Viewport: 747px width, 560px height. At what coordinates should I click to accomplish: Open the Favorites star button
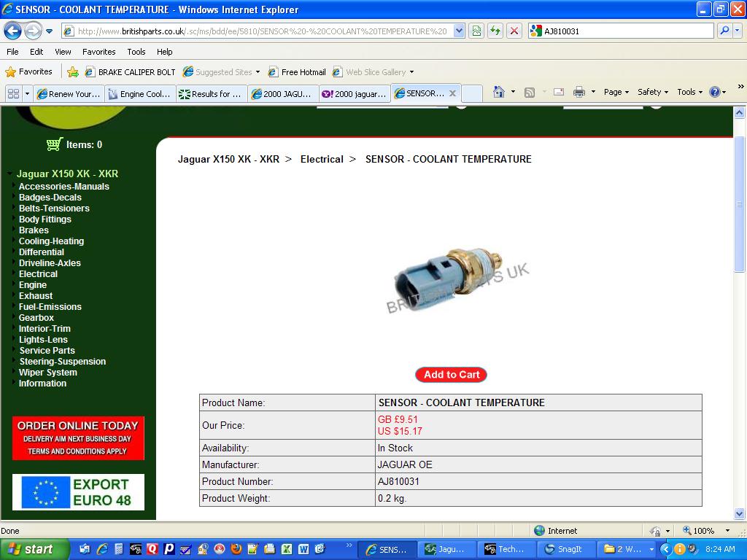click(x=28, y=72)
